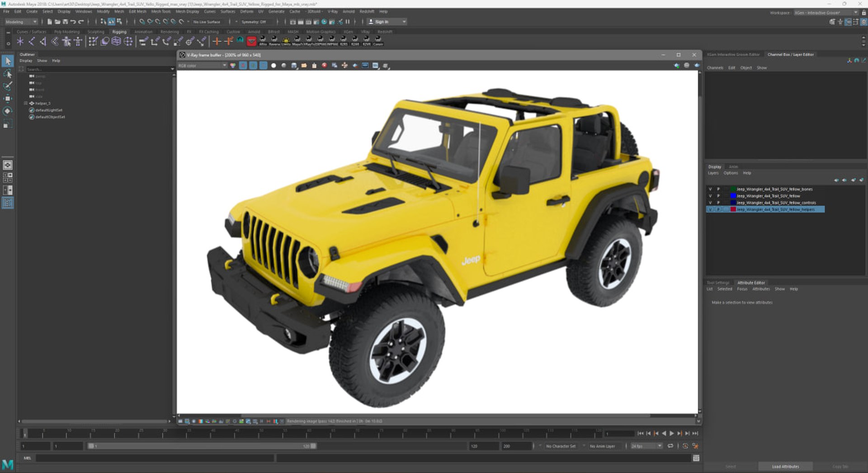
Task: Activate the Move tool in toolbox
Action: 8,99
